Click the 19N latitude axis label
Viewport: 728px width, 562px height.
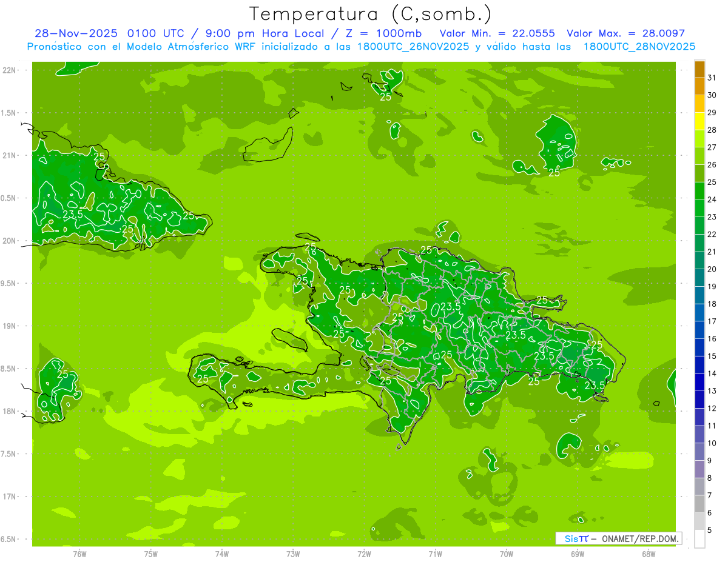9,326
